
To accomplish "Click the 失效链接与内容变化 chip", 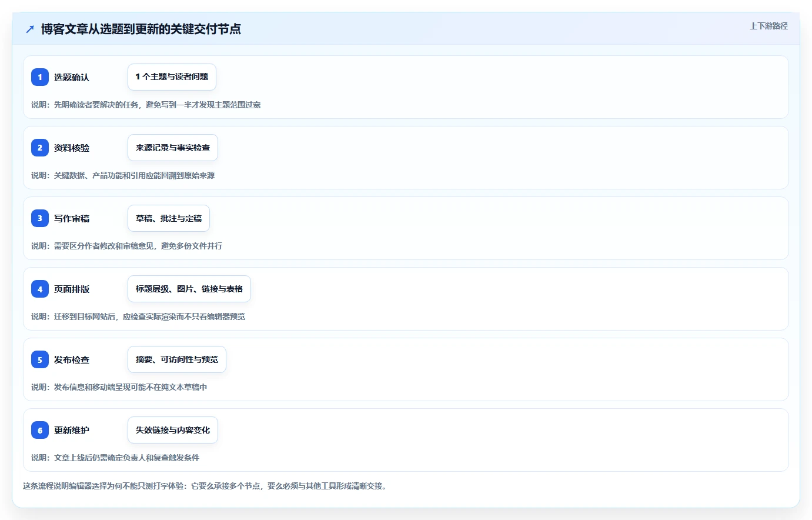I will [x=173, y=430].
